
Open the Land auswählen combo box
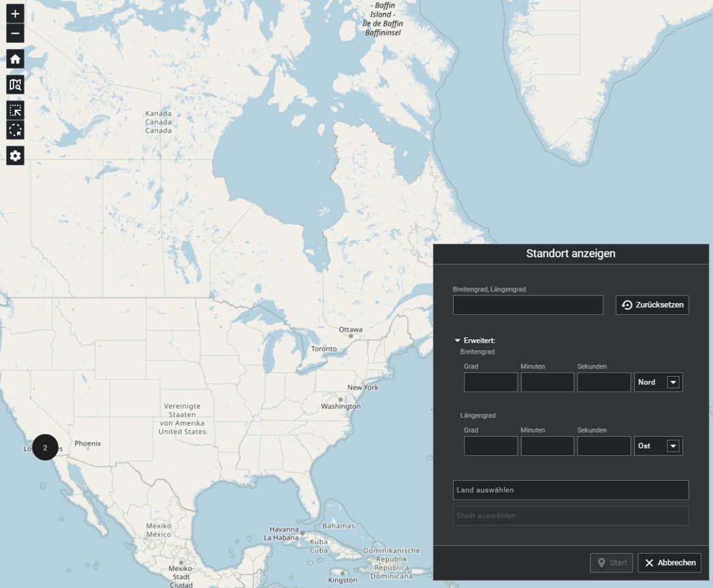[571, 490]
